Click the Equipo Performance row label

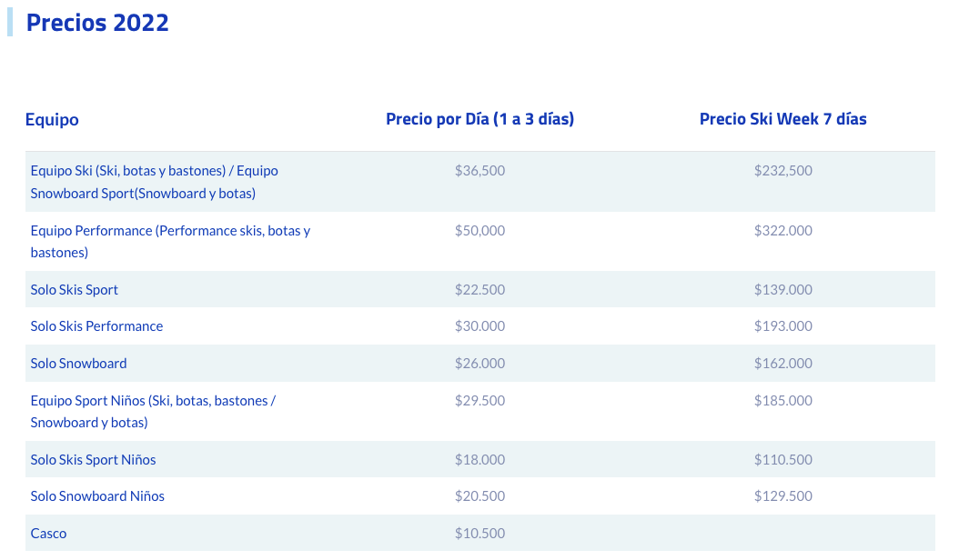coord(171,242)
